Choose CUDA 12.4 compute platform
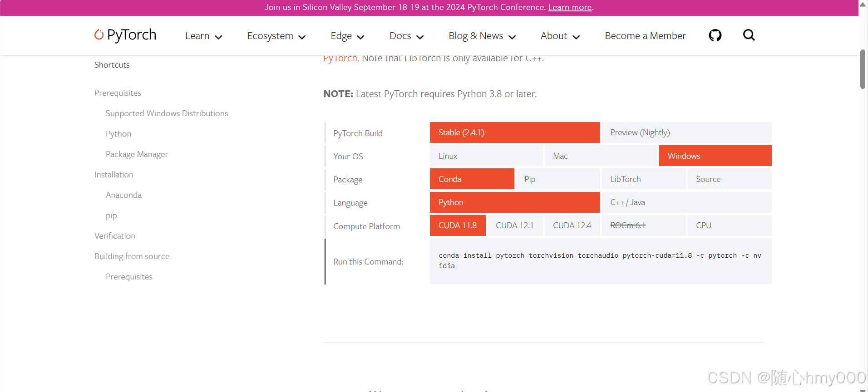 (572, 225)
